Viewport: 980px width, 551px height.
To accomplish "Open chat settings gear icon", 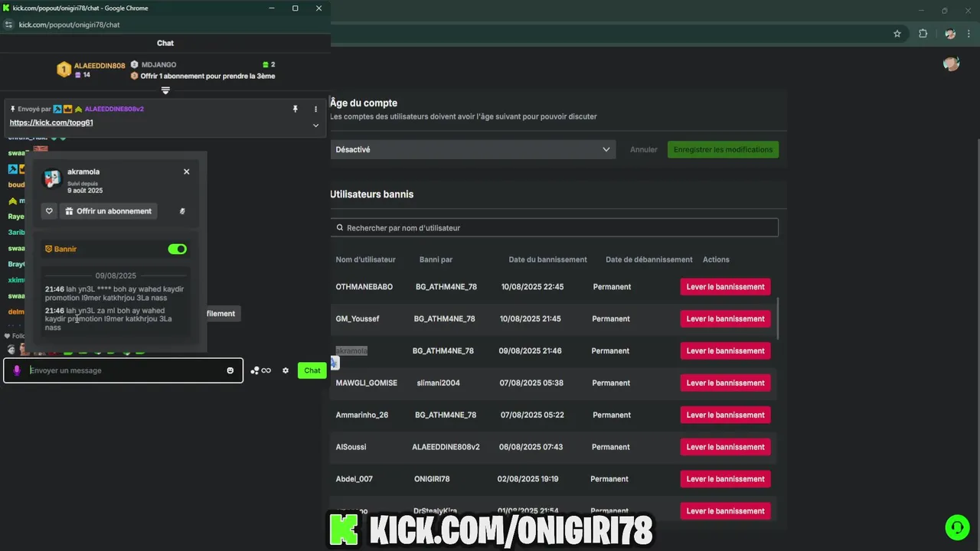I will 286,370.
